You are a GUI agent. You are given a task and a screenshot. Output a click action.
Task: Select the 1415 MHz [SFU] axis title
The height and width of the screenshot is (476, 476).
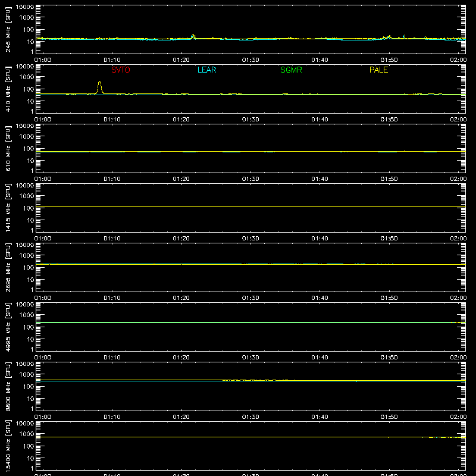pyautogui.click(x=8, y=208)
